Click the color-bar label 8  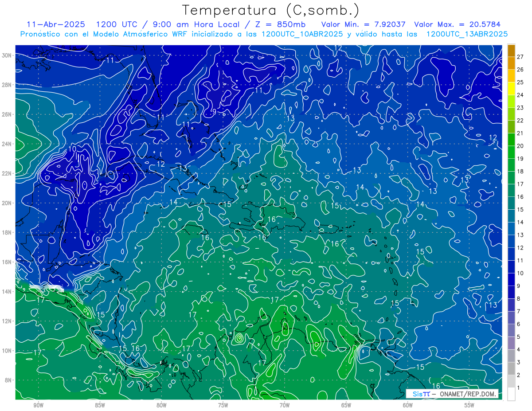click(519, 299)
